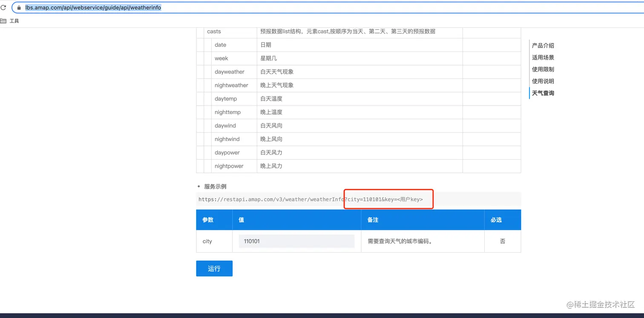Select the casts row name

[214, 32]
